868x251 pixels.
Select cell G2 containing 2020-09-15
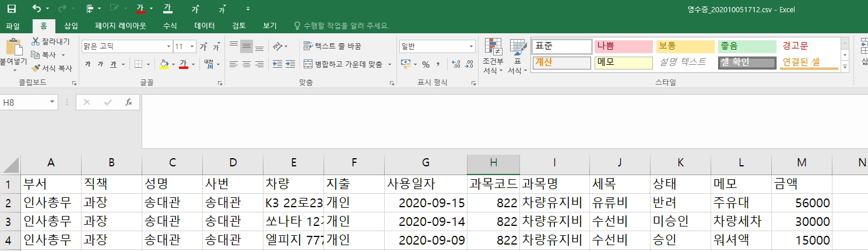tap(426, 203)
